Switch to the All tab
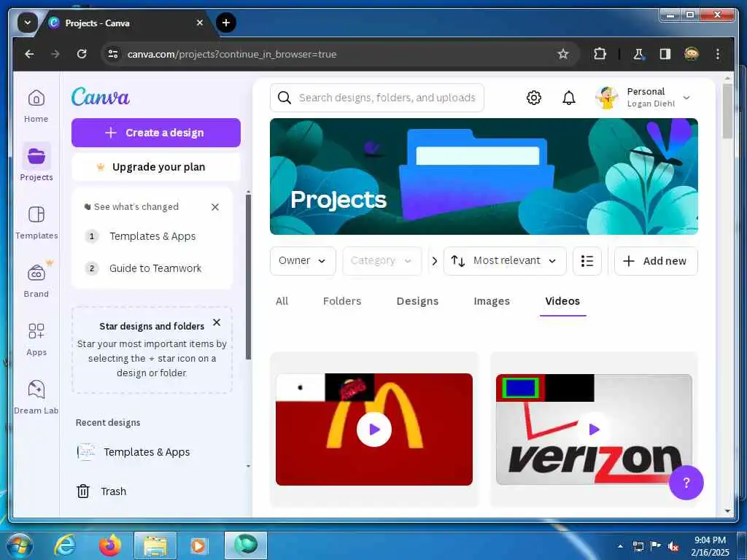Image resolution: width=747 pixels, height=560 pixels. pos(282,301)
